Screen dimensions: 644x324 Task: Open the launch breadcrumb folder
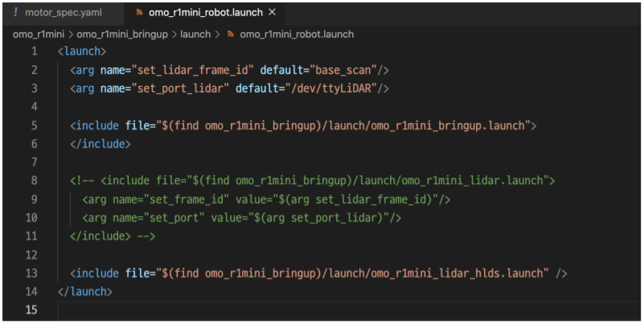[195, 34]
